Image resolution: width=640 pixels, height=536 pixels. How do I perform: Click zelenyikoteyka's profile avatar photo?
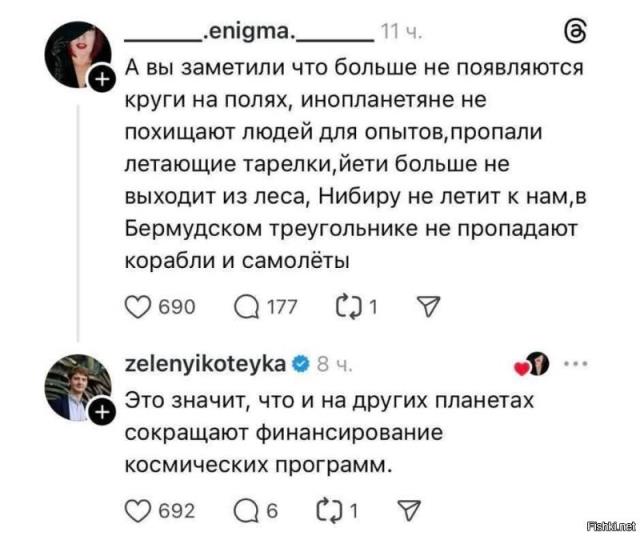(78, 386)
